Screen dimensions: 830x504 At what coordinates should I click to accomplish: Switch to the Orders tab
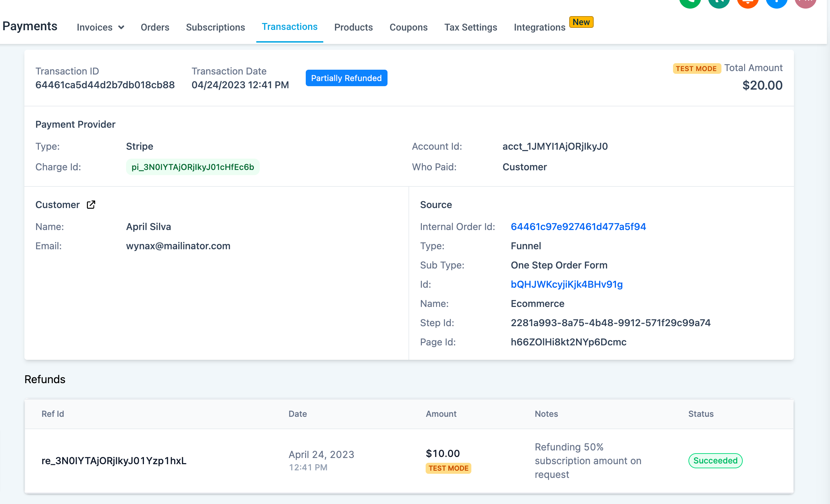155,27
